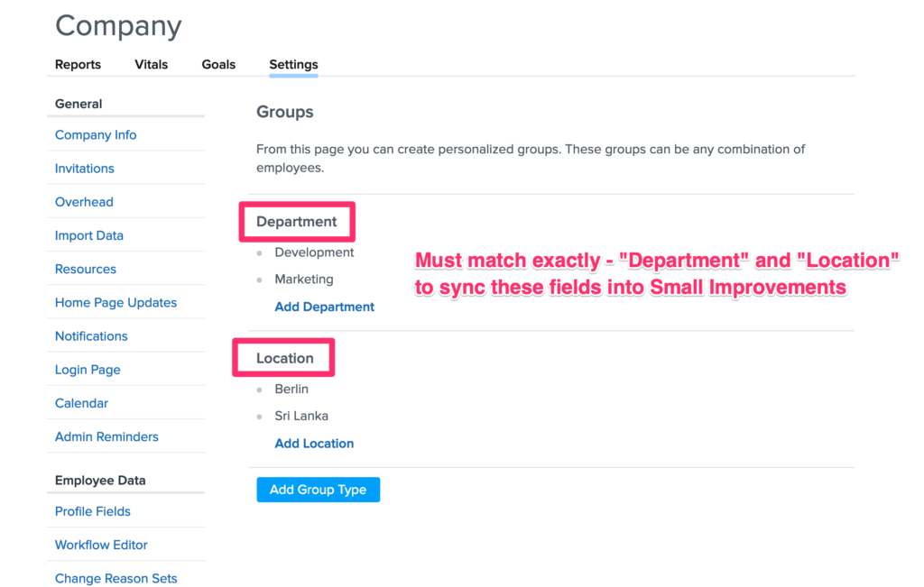This screenshot has height=587, width=924.
Task: Click the Add Location link
Action: [314, 444]
